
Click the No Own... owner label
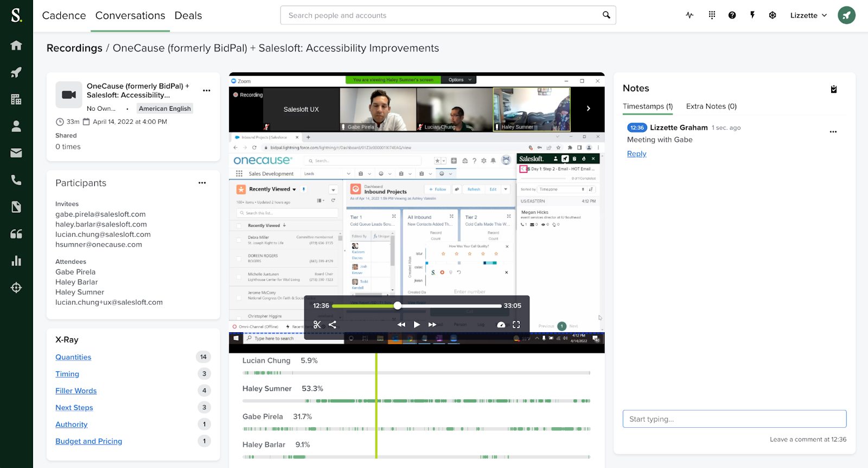[x=101, y=109]
